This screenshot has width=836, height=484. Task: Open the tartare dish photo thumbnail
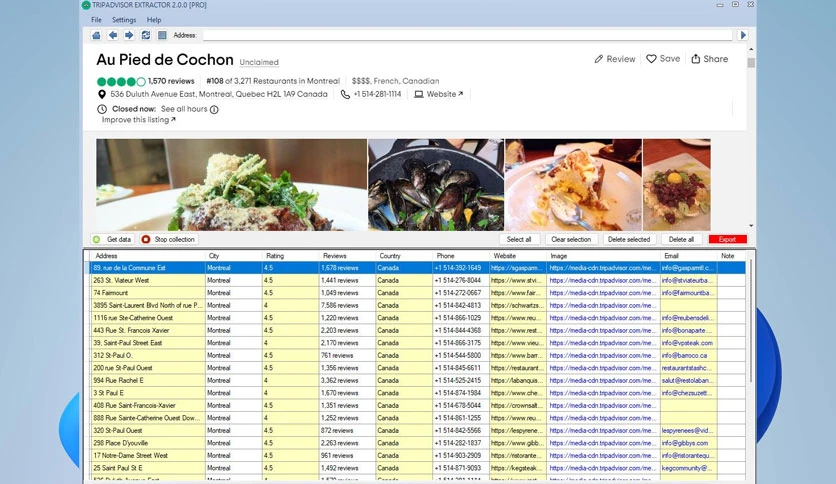click(677, 185)
